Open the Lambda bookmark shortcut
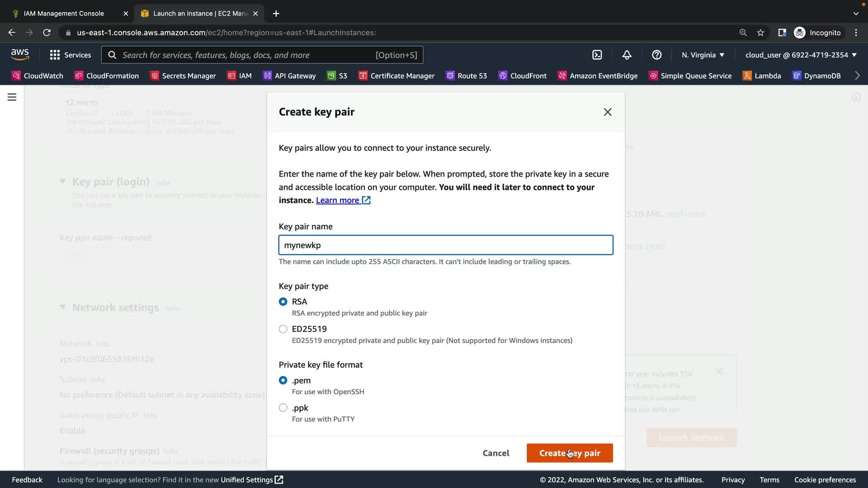This screenshot has width=868, height=488. tap(762, 75)
